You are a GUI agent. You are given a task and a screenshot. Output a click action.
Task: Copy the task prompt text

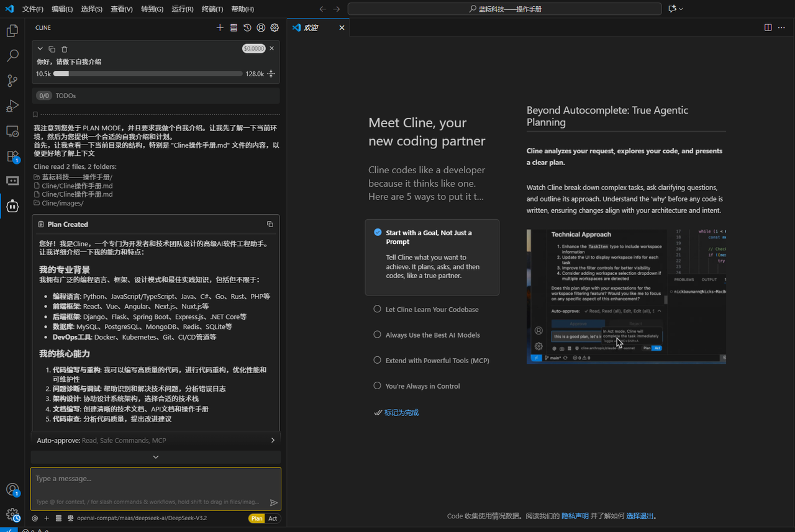52,49
